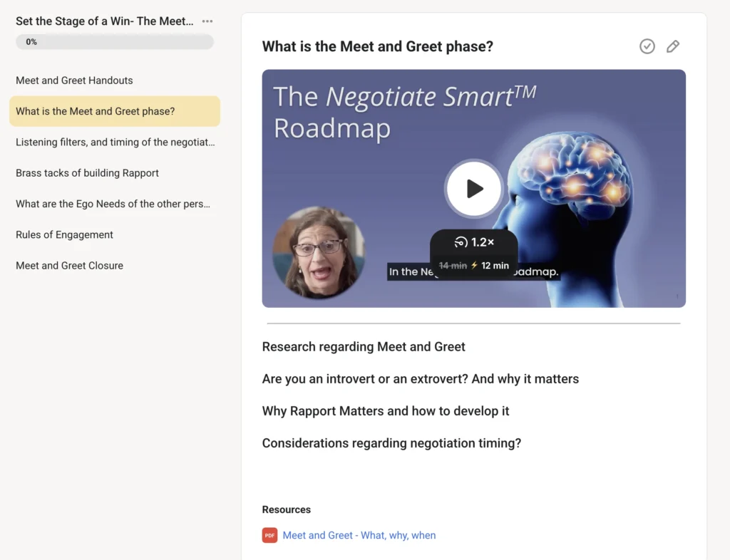Select Meet and Greet Handouts lesson
Viewport: 730px width, 560px height.
pos(74,81)
